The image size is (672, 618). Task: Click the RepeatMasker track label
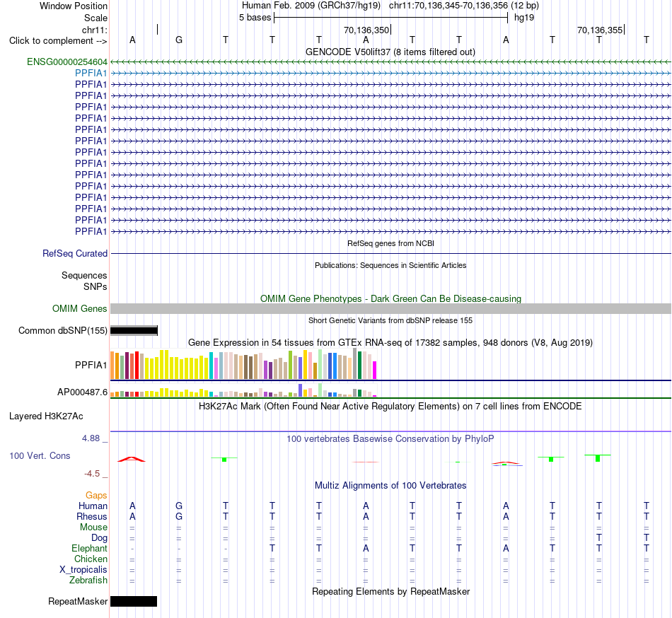tap(78, 601)
